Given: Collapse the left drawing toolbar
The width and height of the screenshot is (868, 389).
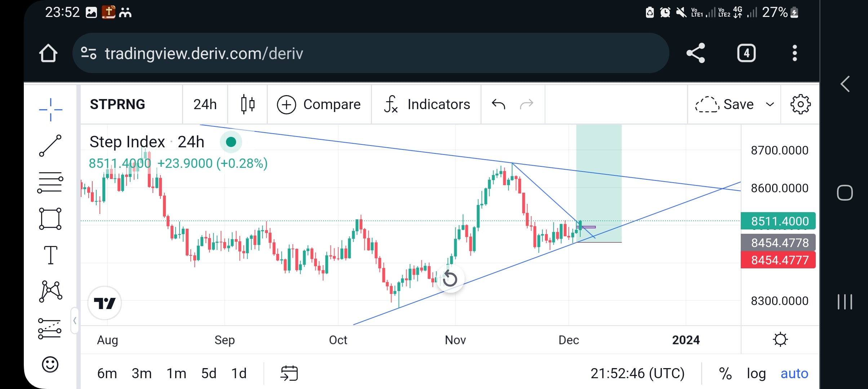Looking at the screenshot, I should 75,321.
